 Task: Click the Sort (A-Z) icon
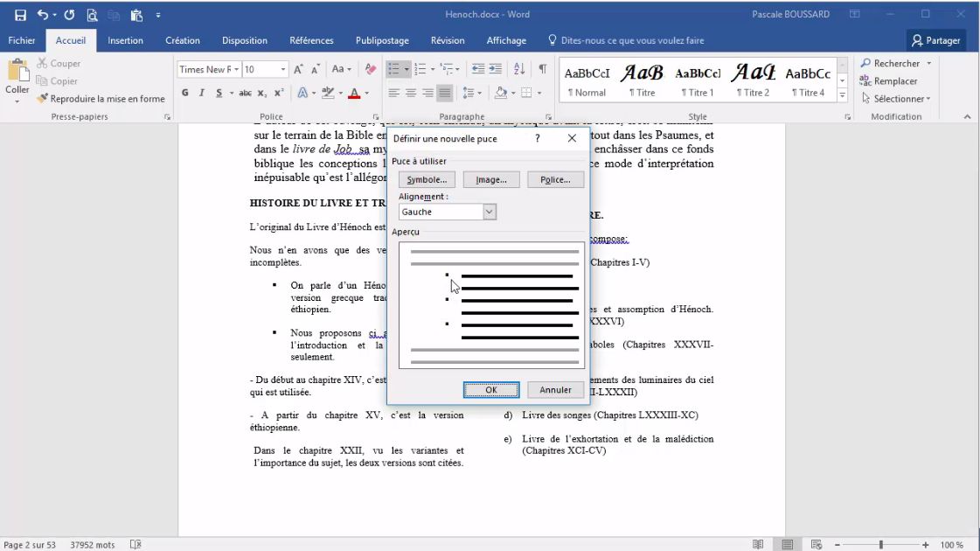519,69
